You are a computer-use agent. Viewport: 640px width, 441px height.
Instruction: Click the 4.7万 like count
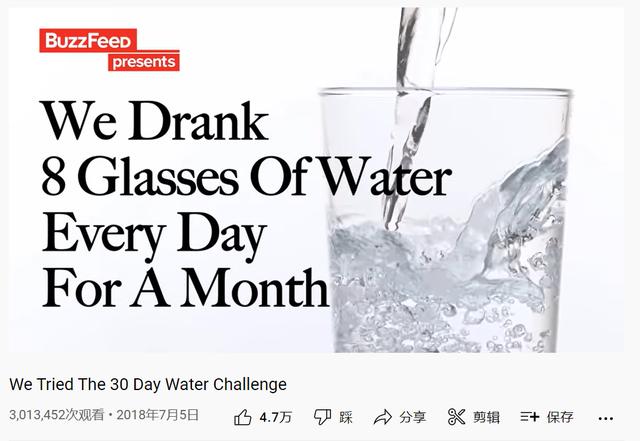[275, 417]
